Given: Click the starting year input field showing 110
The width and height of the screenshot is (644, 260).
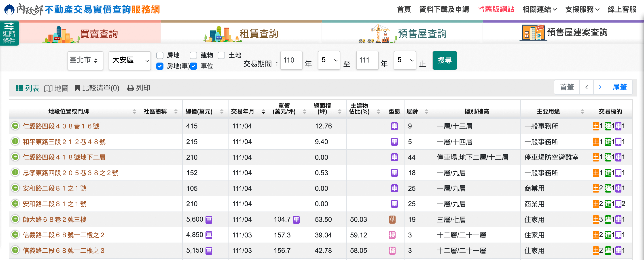Looking at the screenshot, I should click(x=291, y=60).
